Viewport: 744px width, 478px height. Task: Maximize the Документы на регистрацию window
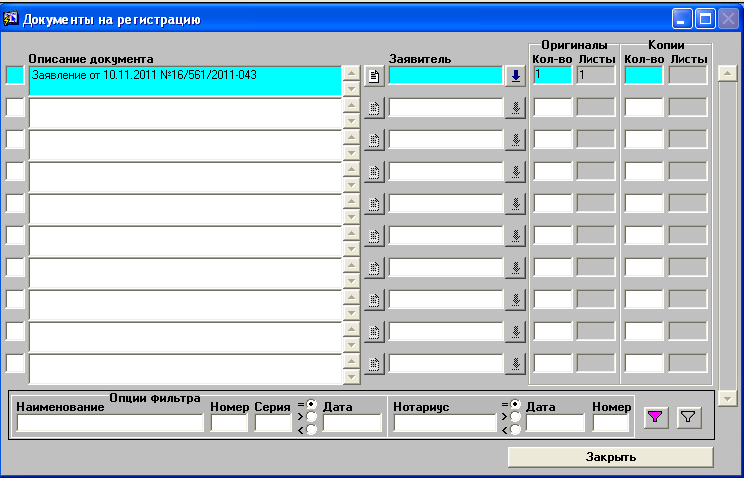tap(706, 19)
